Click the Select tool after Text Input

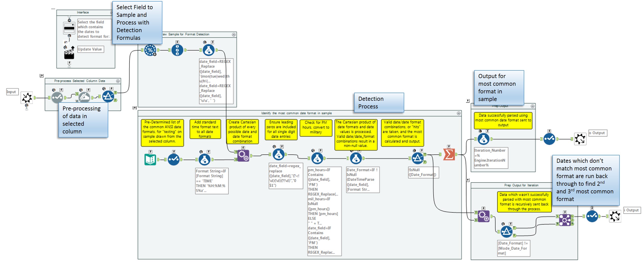[174, 160]
